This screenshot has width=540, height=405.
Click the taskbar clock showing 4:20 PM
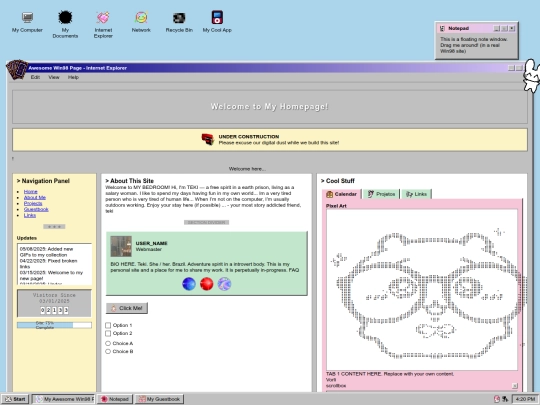click(525, 399)
